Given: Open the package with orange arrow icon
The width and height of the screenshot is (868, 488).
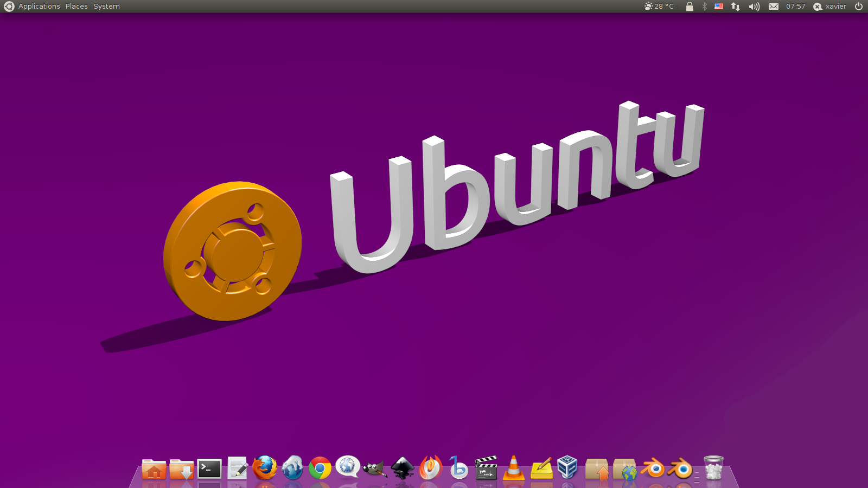Looking at the screenshot, I should [x=597, y=469].
